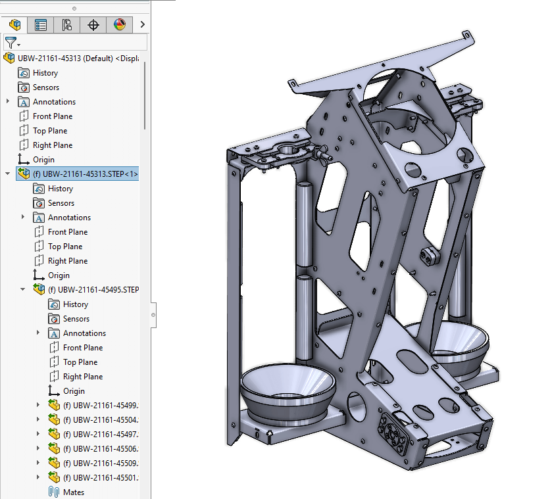This screenshot has width=550, height=499.
Task: Select the top-level Right Plane
Action: [46, 145]
